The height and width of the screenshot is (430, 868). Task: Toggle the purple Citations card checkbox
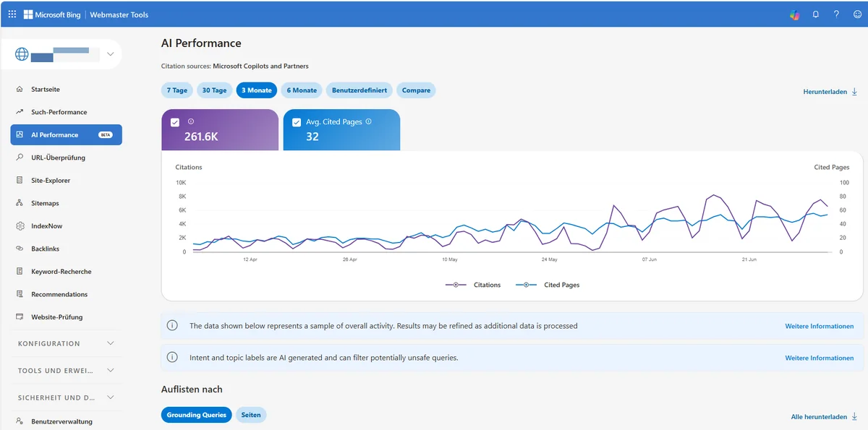[175, 122]
